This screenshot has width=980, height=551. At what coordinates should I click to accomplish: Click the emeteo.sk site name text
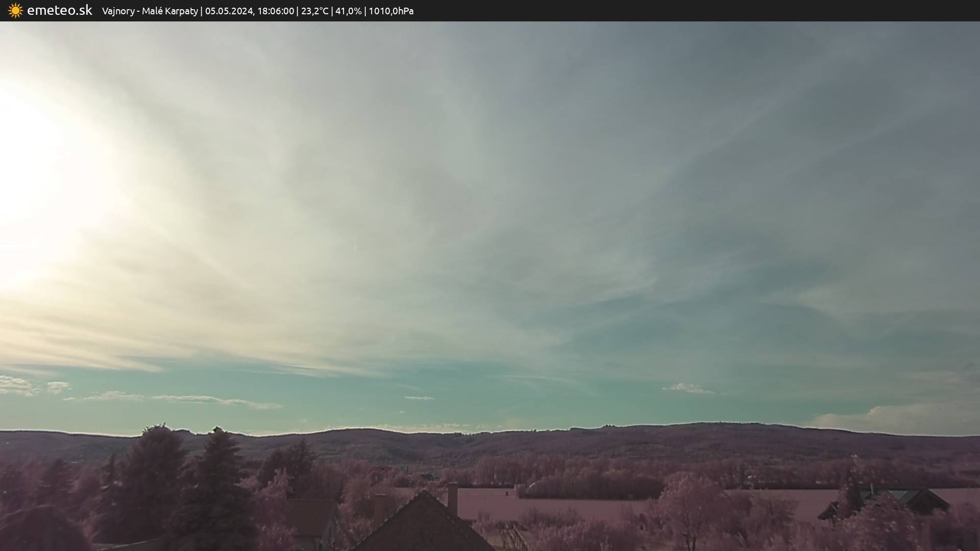59,10
